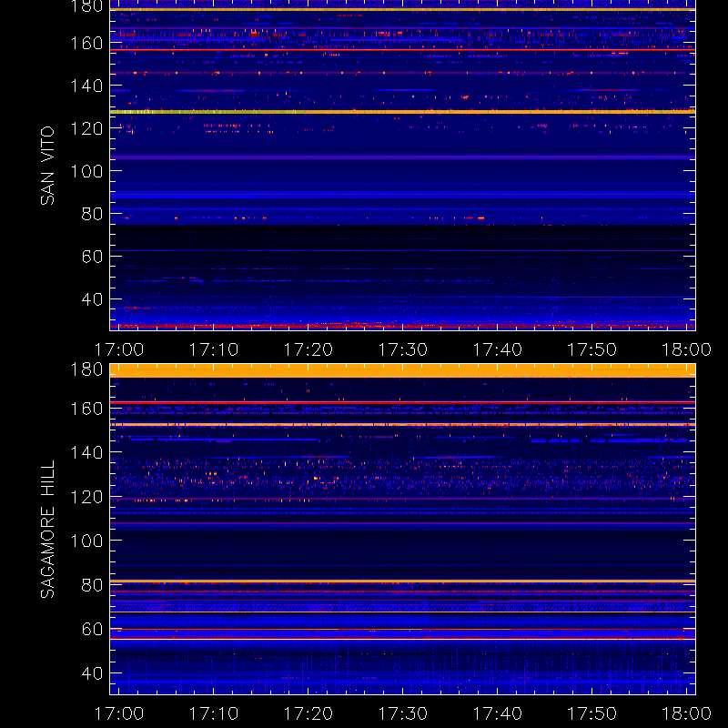Select the 17:50 label under the San Vito plot

pos(592,349)
